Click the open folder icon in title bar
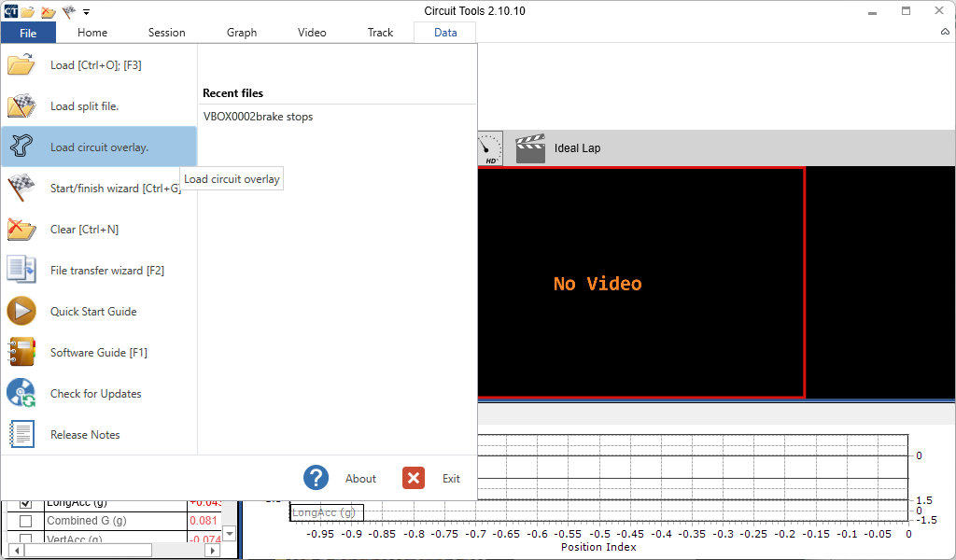 27,11
